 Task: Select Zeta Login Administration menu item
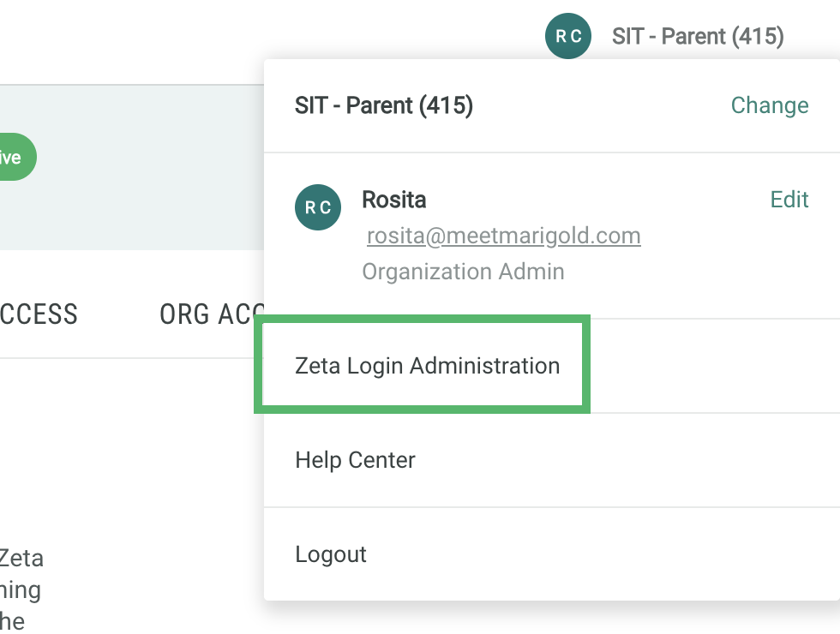click(427, 366)
